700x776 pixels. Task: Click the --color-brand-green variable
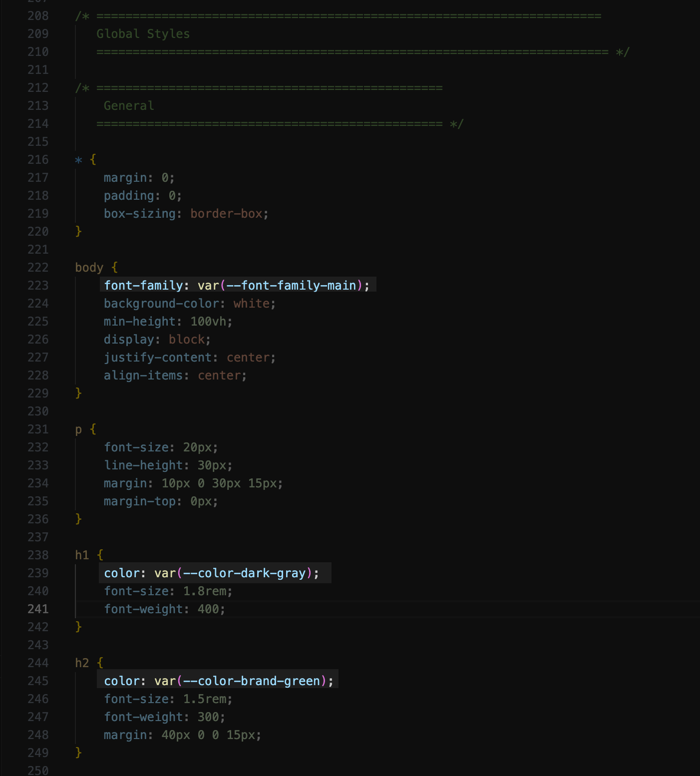252,681
